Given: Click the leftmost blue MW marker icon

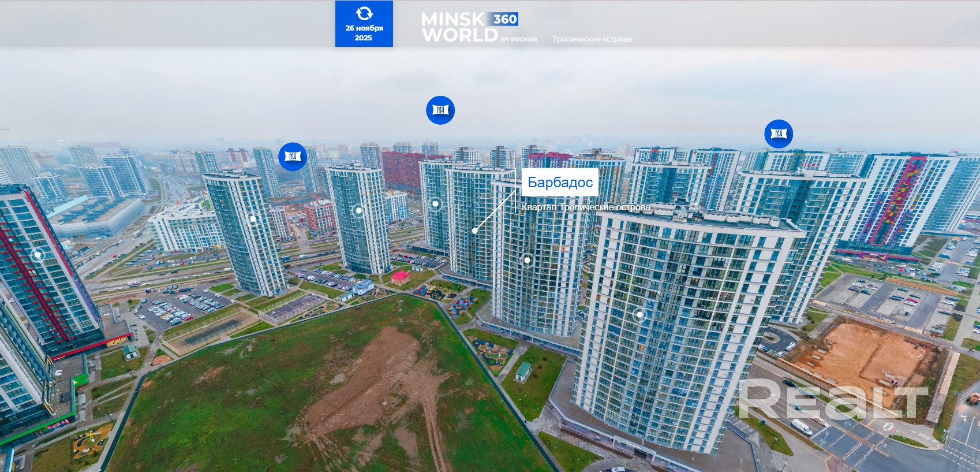Looking at the screenshot, I should tap(293, 157).
